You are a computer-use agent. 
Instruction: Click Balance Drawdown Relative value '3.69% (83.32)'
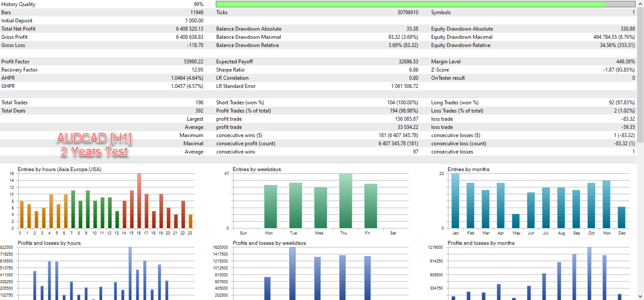403,45
